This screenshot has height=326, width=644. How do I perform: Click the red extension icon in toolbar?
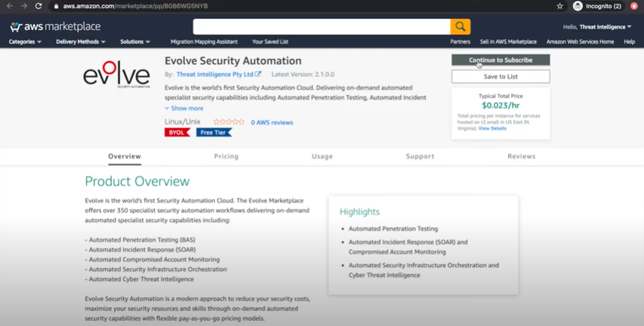click(634, 6)
